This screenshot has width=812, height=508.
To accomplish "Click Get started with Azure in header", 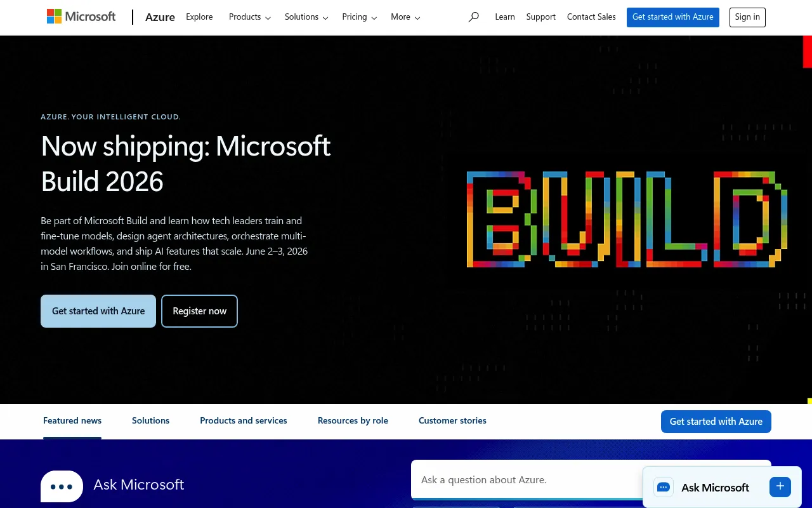I will pyautogui.click(x=673, y=17).
